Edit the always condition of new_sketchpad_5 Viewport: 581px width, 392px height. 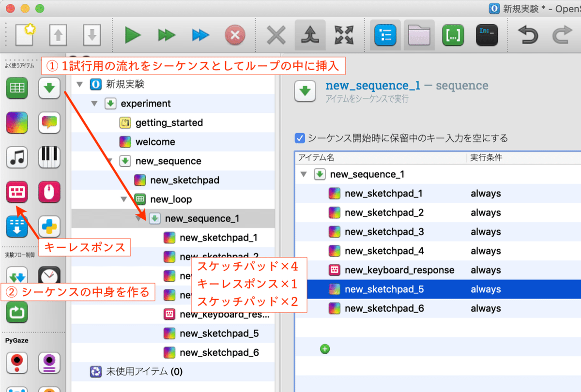coord(486,289)
